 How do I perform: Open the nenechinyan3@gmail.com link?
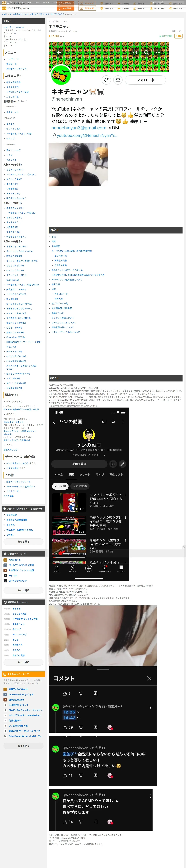pyautogui.click(x=79, y=128)
